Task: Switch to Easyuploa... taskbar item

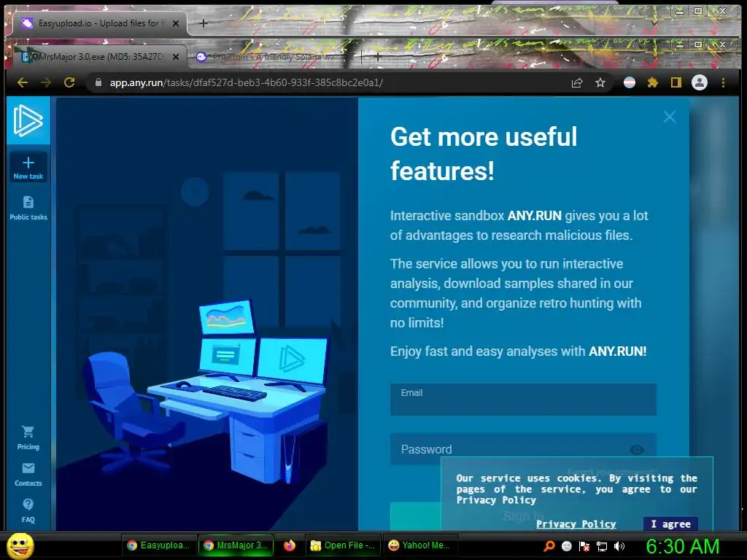Action: point(158,545)
